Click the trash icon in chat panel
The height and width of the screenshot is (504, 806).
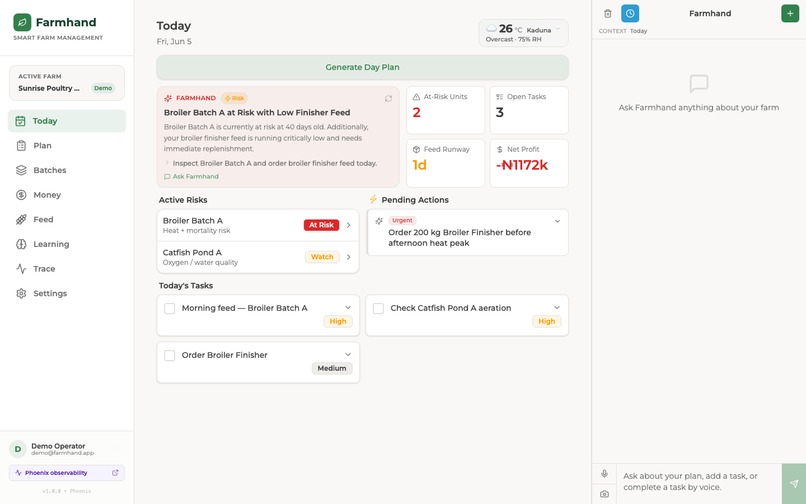click(x=608, y=13)
